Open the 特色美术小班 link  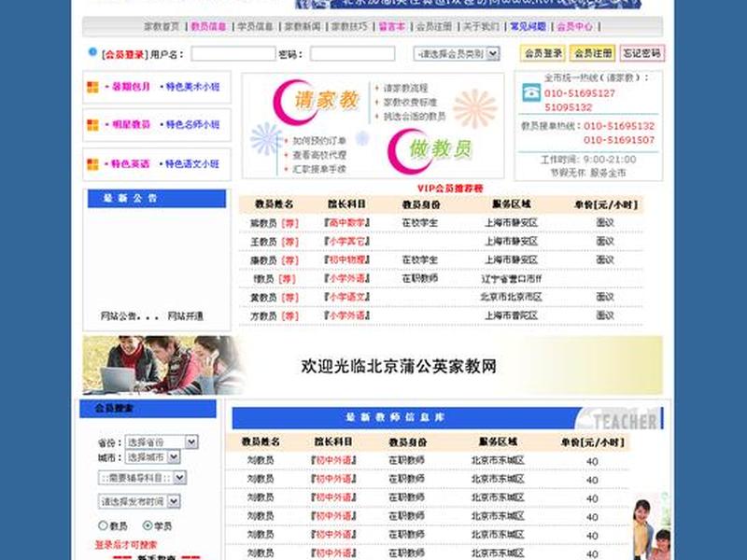tap(192, 87)
